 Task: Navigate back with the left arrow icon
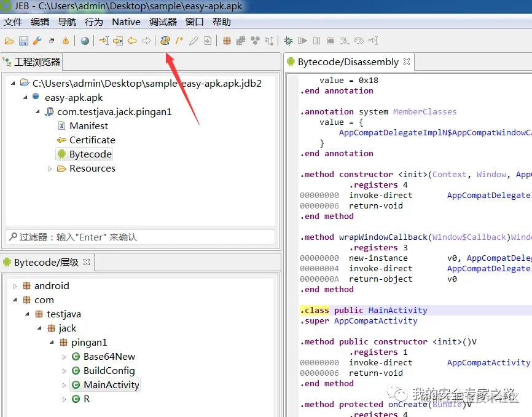[x=132, y=41]
